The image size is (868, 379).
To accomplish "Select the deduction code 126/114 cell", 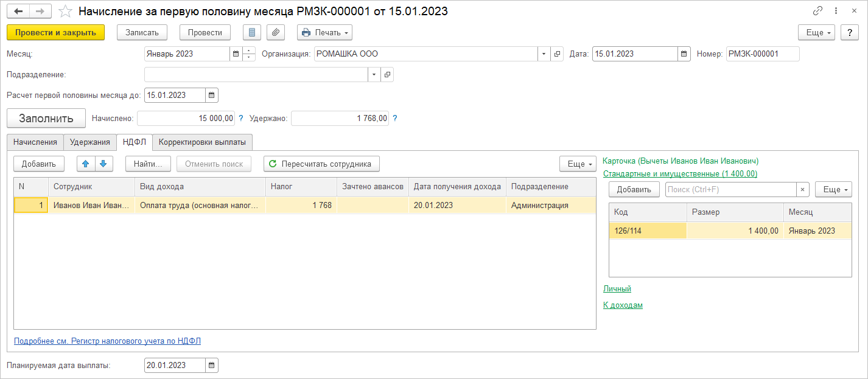I will tap(648, 231).
